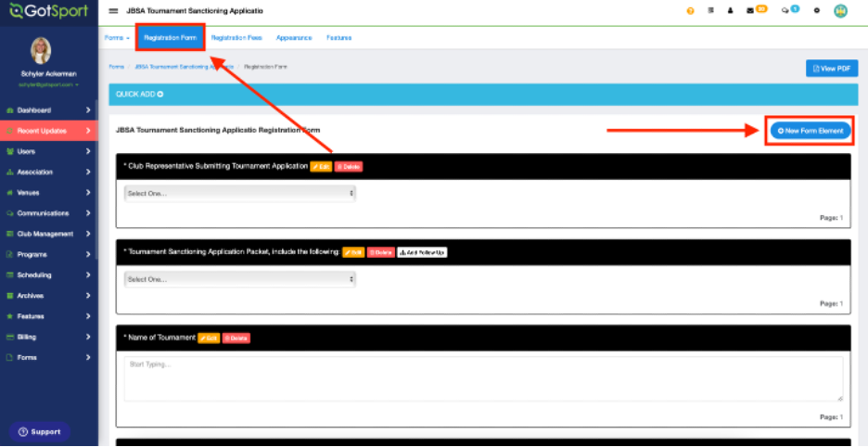Edit the Club Representative question
Viewport: 868px width, 447px height.
pyautogui.click(x=321, y=167)
